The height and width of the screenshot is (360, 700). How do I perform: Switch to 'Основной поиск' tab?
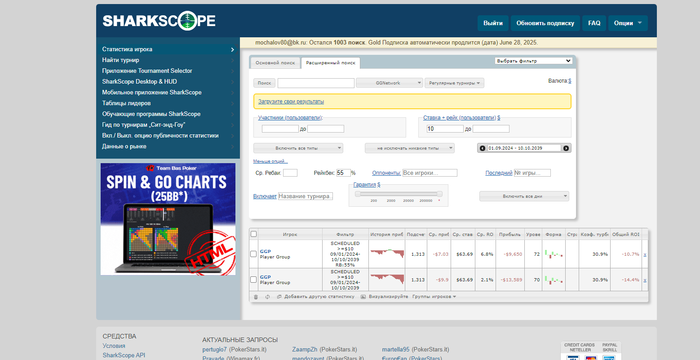tap(275, 63)
